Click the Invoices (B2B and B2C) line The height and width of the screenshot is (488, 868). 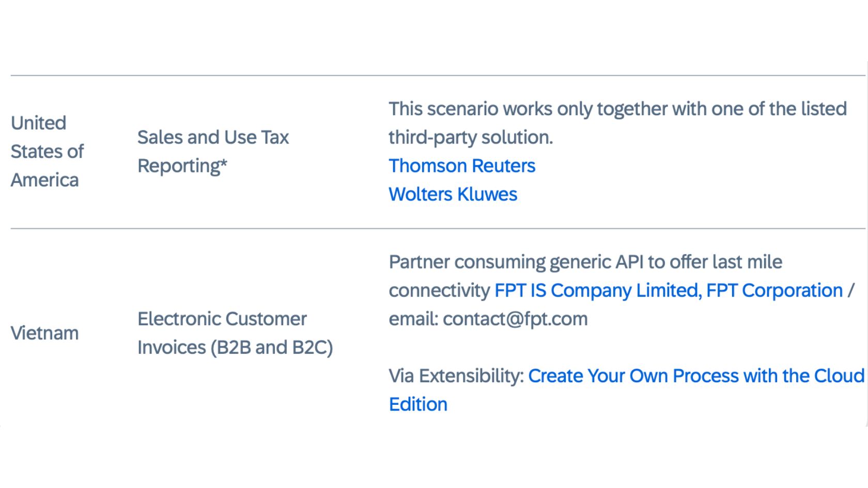[235, 347]
